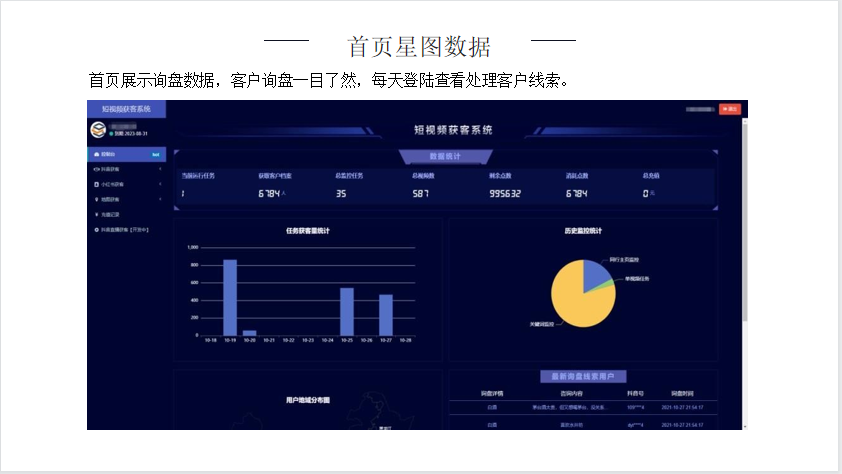The width and height of the screenshot is (842, 474).
Task: Click the 用户地域分布图 title
Action: 308,400
